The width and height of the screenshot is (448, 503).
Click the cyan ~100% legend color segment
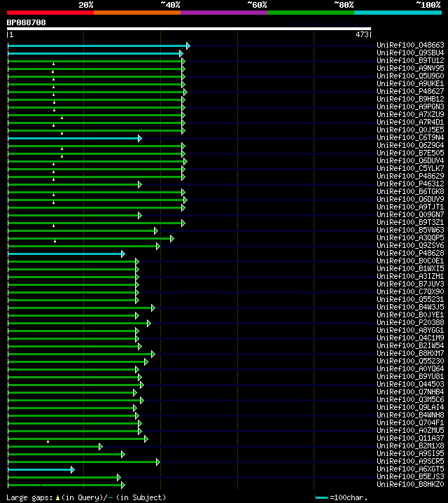[398, 13]
